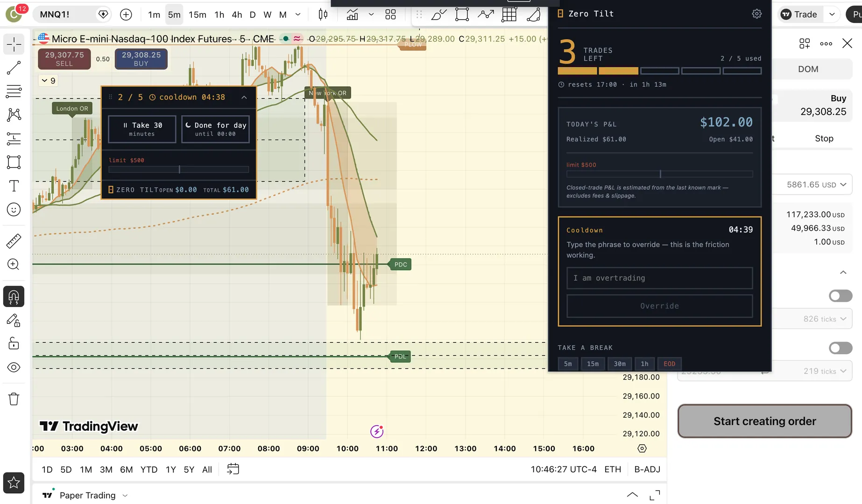Activate the zoom in tool

[x=14, y=265]
